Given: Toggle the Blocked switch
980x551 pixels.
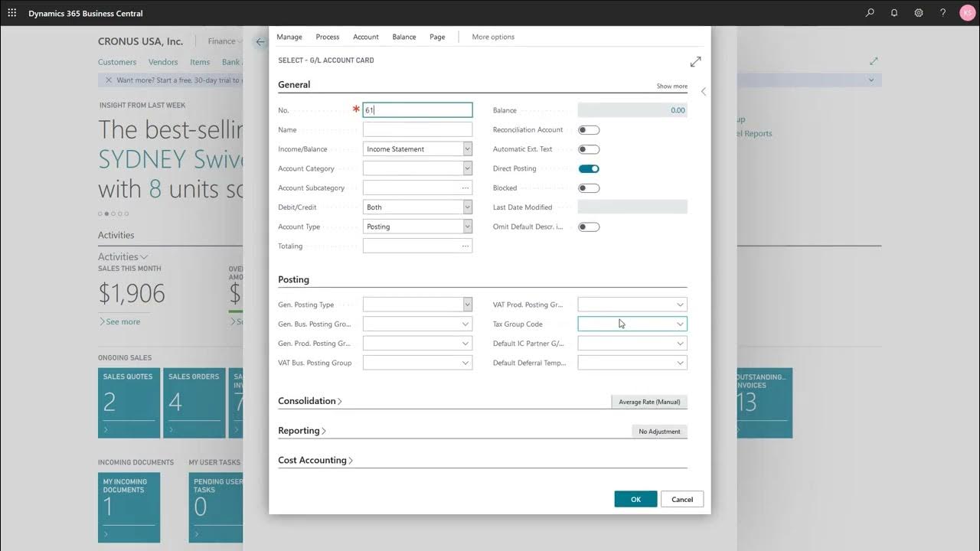Looking at the screenshot, I should pos(589,188).
